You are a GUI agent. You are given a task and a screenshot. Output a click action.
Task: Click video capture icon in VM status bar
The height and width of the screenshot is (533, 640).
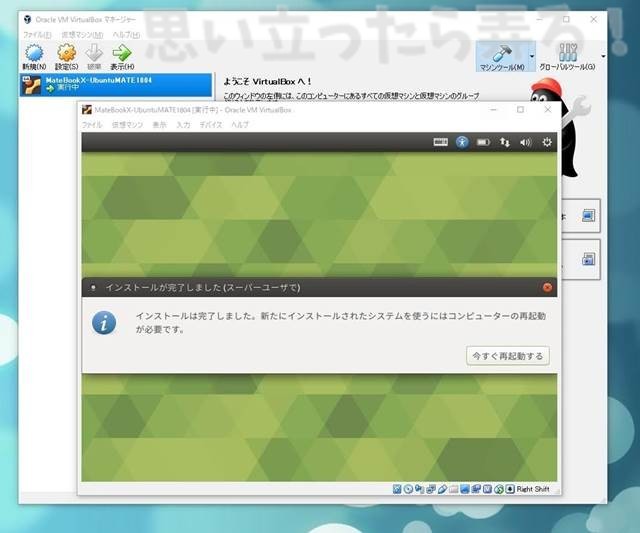[x=476, y=489]
